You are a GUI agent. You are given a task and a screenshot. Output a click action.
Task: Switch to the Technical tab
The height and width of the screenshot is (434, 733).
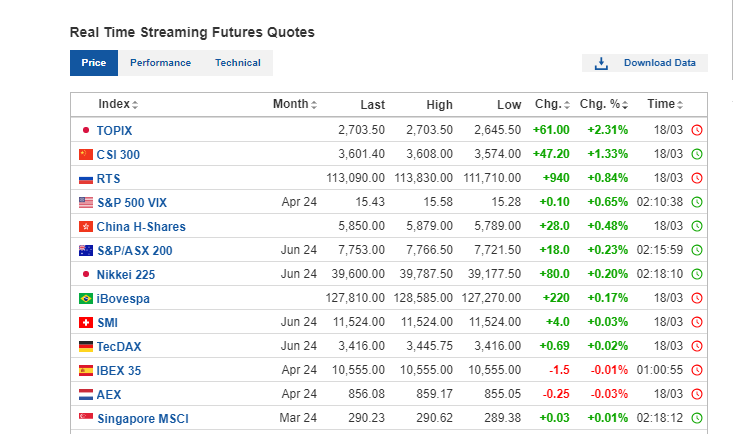(237, 63)
